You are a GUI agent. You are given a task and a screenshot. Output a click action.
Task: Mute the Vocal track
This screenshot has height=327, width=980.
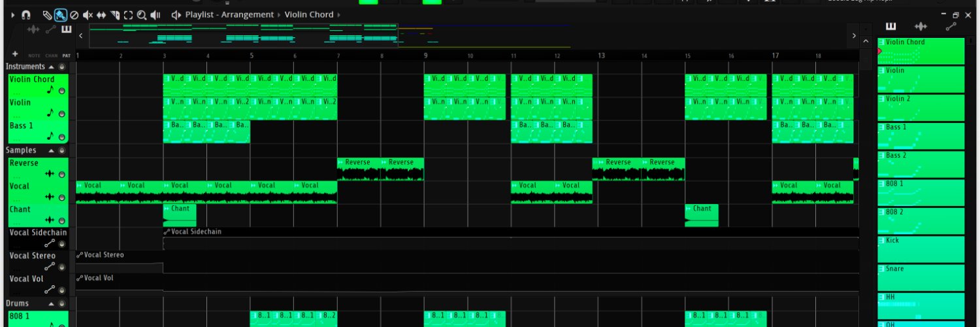(x=62, y=198)
